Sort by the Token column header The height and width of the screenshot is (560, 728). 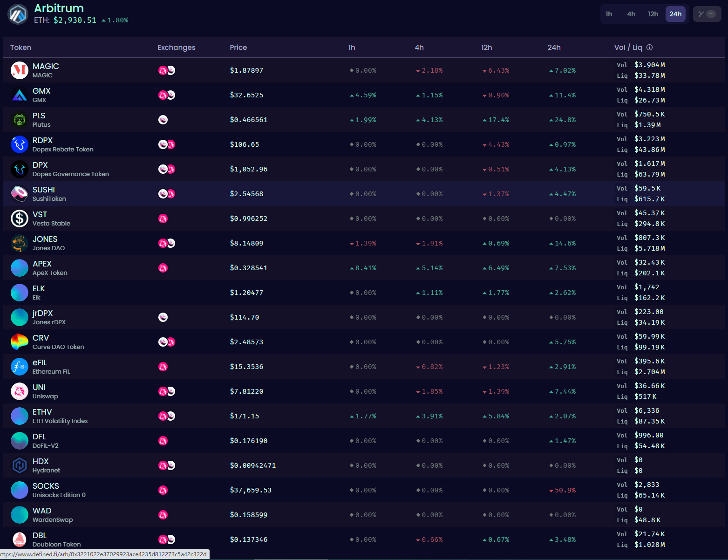coord(20,47)
